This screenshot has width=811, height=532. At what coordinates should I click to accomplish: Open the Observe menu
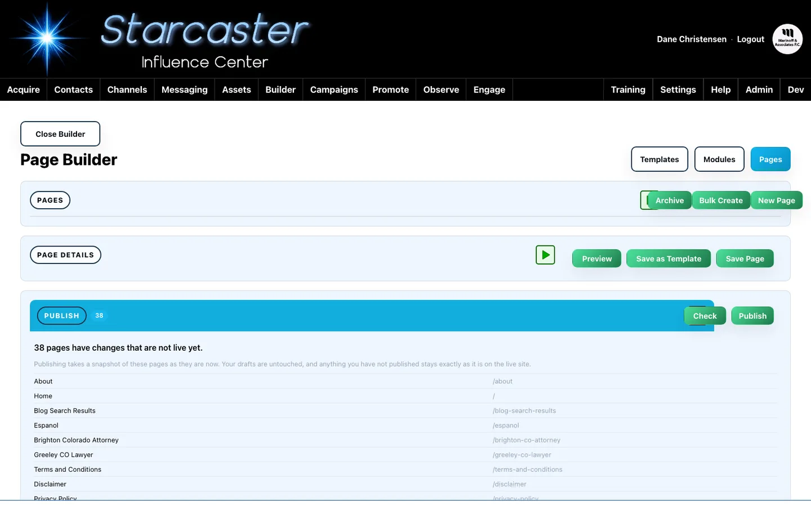(442, 90)
